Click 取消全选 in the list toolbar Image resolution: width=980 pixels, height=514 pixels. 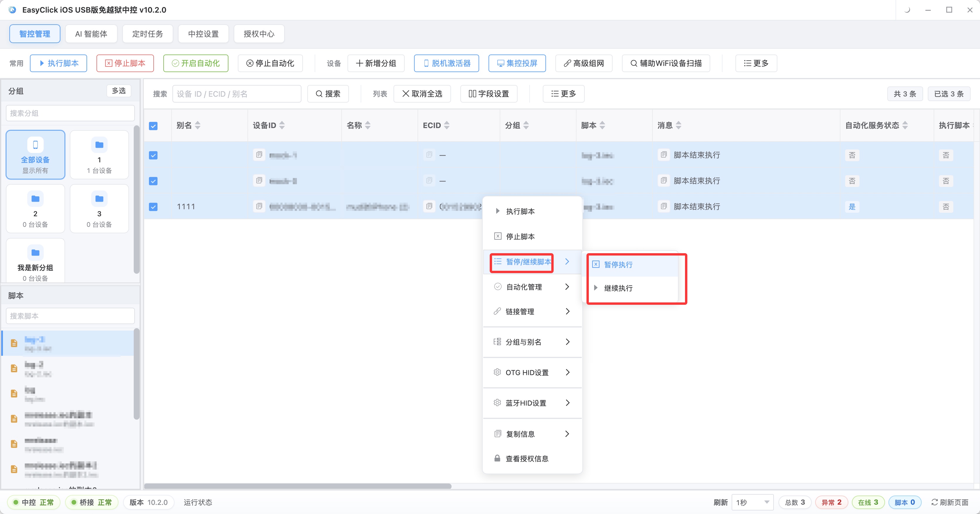click(422, 93)
